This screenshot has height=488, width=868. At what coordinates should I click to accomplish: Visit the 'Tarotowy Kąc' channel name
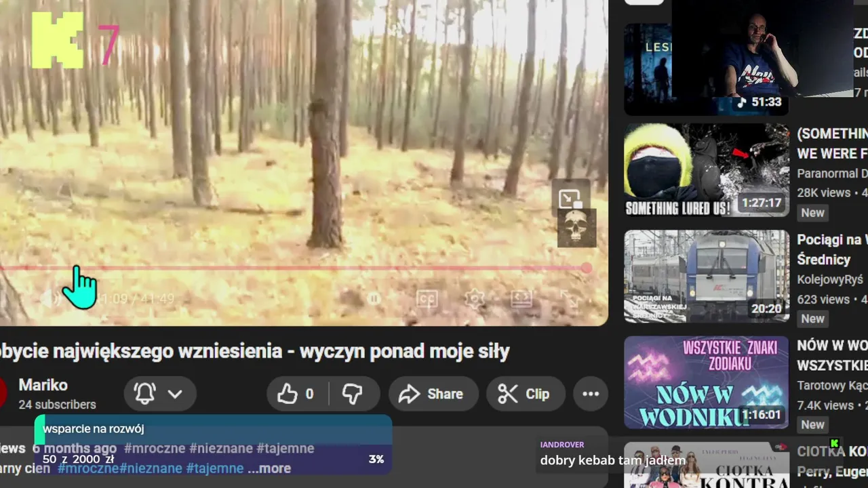tap(832, 386)
